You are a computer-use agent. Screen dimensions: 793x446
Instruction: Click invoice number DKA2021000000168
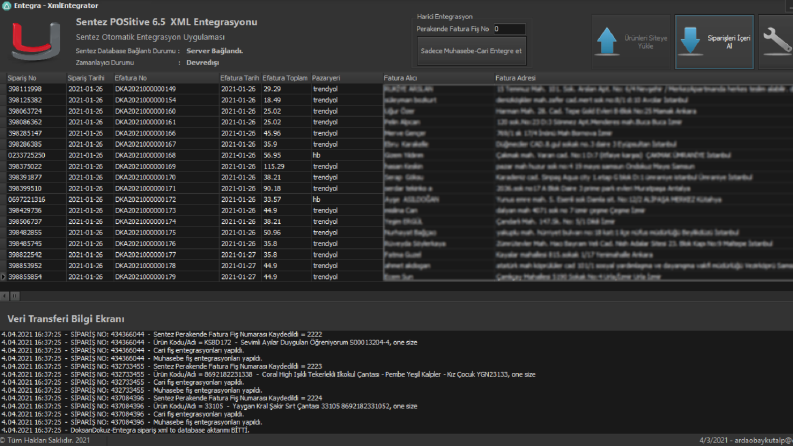[145, 155]
